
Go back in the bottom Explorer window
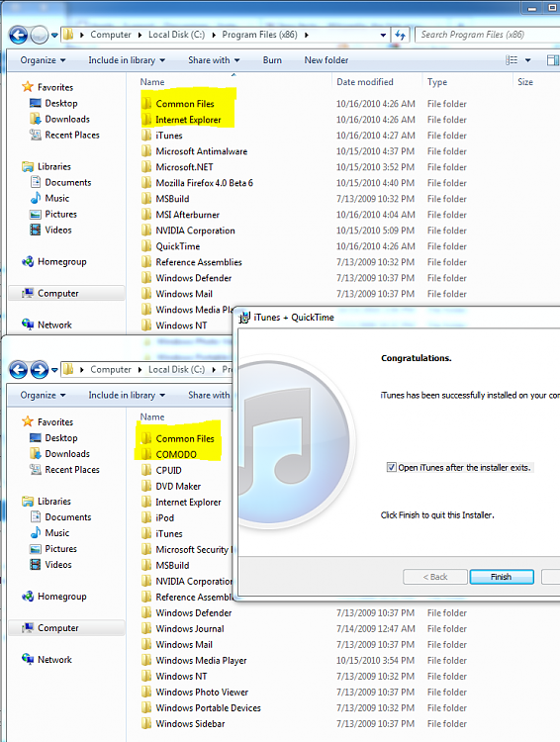pyautogui.click(x=19, y=370)
